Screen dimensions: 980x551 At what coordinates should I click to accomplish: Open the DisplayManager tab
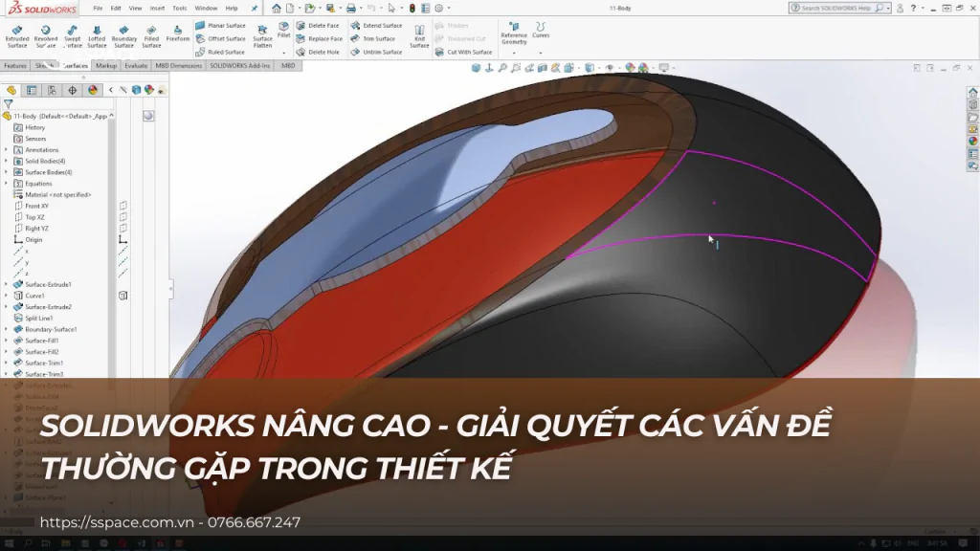(x=93, y=91)
